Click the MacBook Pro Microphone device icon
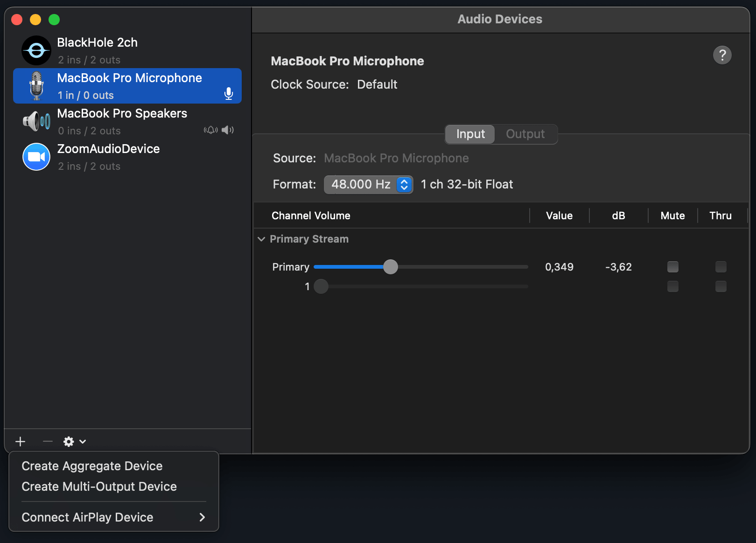The height and width of the screenshot is (543, 756). coord(36,86)
